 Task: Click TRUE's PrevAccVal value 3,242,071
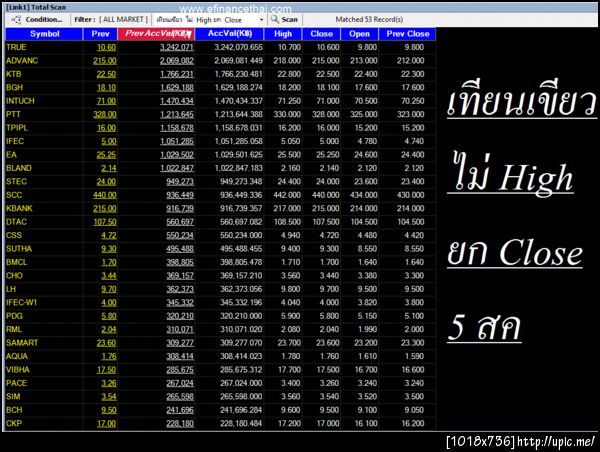(x=177, y=47)
